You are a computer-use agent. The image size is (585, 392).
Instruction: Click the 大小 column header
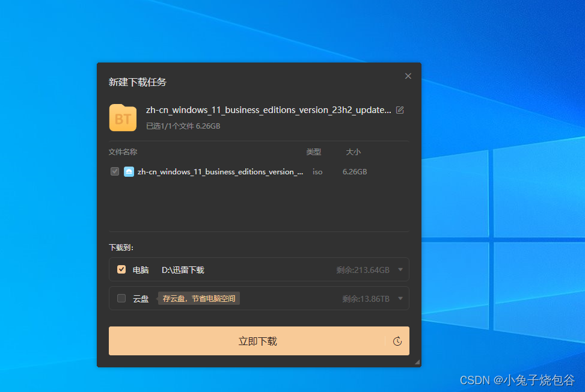pos(353,152)
